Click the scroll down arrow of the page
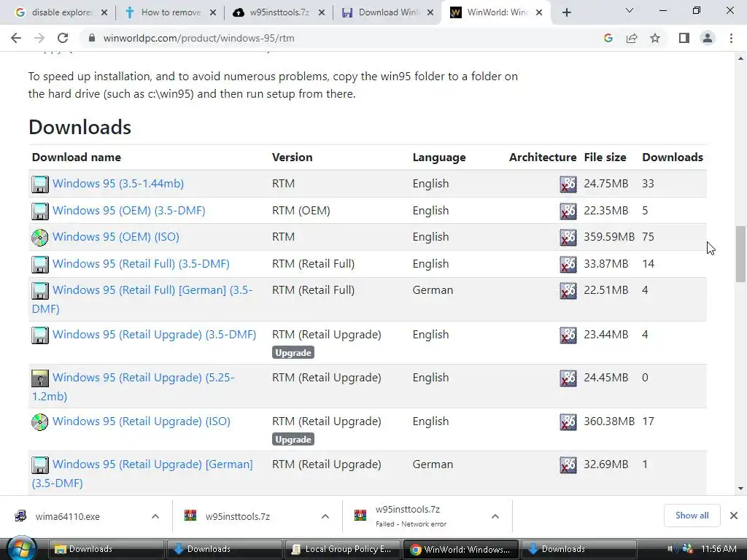747x560 pixels. [740, 488]
